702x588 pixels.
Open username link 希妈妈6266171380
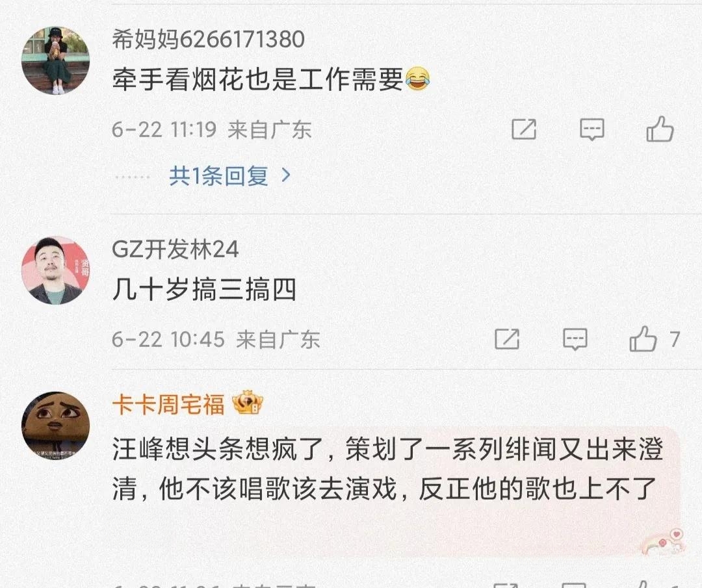[208, 40]
